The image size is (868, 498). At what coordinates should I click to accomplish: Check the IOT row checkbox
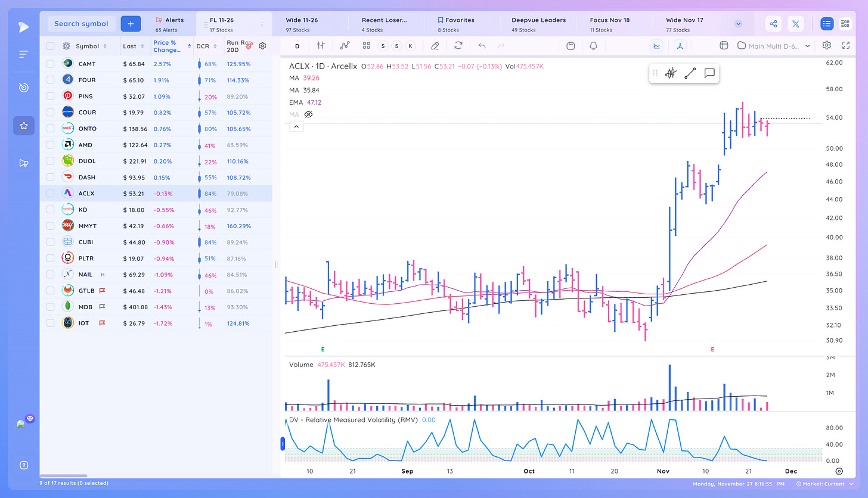coord(51,323)
